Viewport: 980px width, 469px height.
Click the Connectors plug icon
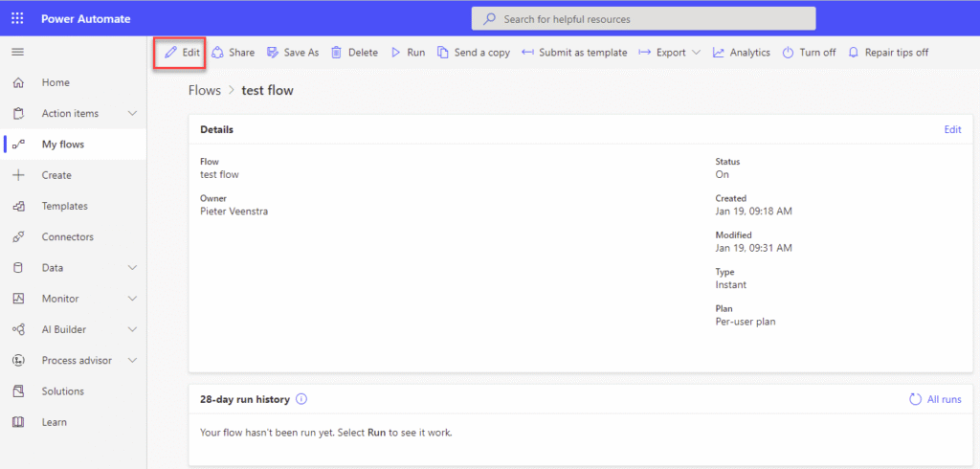18,237
